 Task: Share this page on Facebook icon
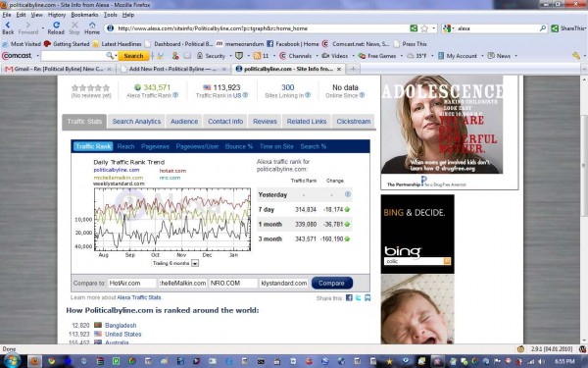pyautogui.click(x=349, y=297)
